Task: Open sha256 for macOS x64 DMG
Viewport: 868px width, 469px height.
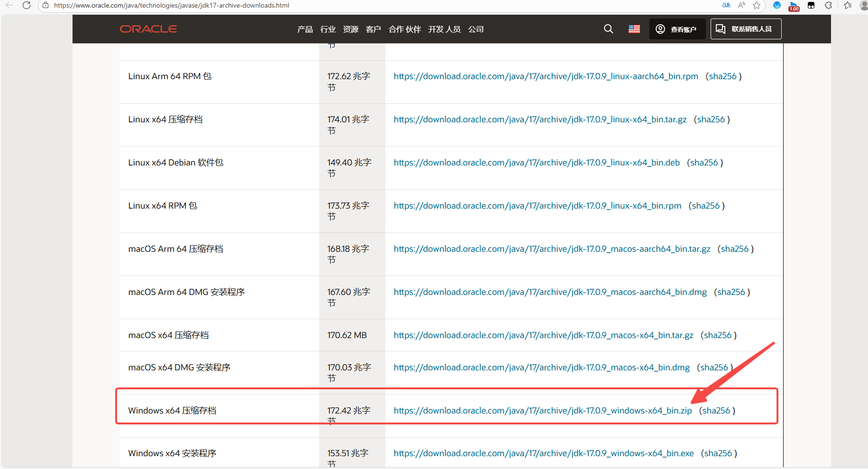Action: [714, 368]
